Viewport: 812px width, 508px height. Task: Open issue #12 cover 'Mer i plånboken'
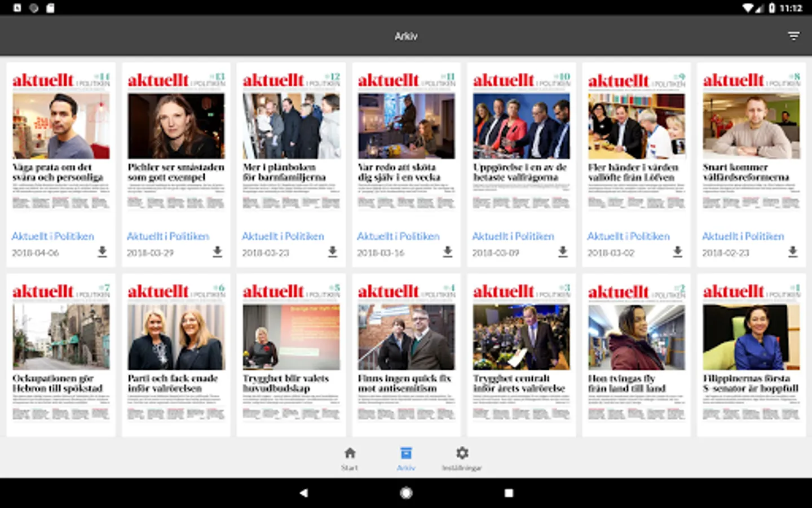(291, 141)
